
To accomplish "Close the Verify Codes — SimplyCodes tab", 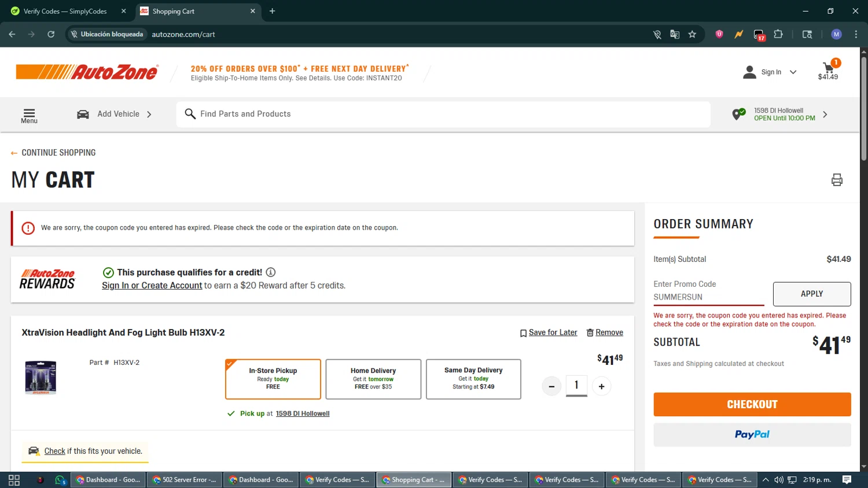I will [x=123, y=11].
